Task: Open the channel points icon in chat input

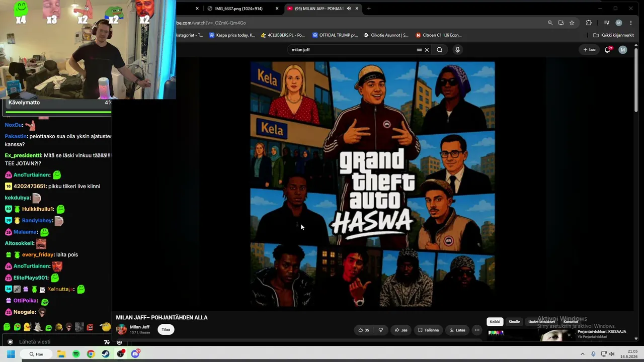Action: [10, 342]
